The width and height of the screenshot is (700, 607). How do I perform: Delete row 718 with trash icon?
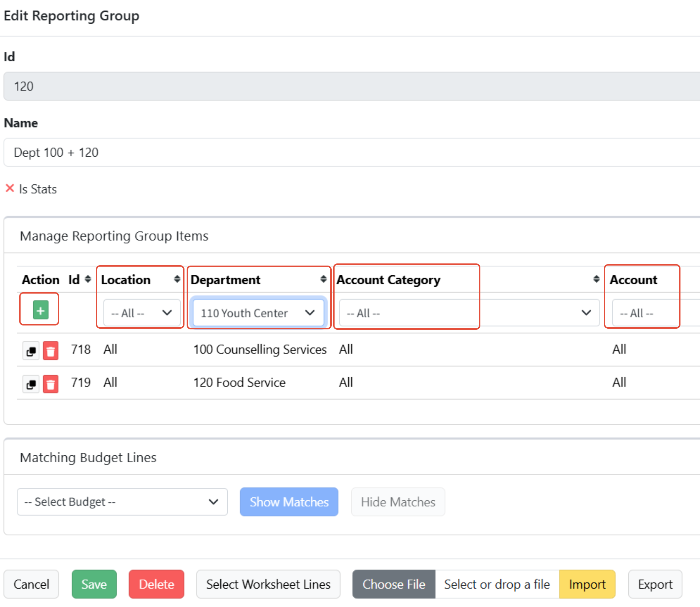coord(50,351)
